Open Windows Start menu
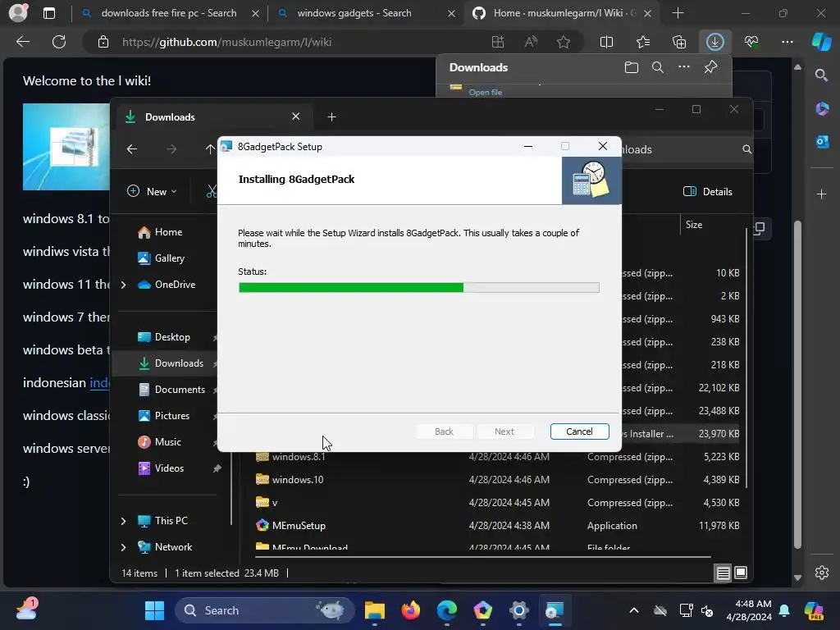This screenshot has height=630, width=840. pyautogui.click(x=154, y=610)
